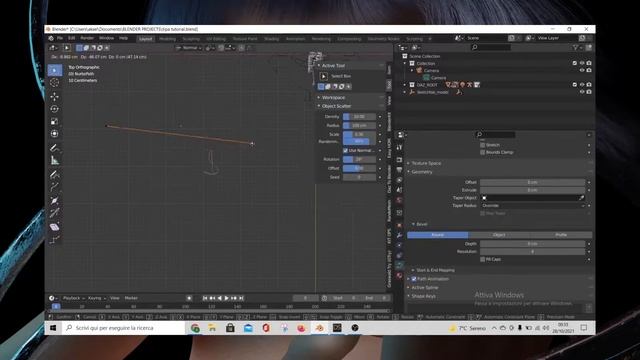Hide the Collection with its eye icon
640x360 pixels.
coord(582,63)
